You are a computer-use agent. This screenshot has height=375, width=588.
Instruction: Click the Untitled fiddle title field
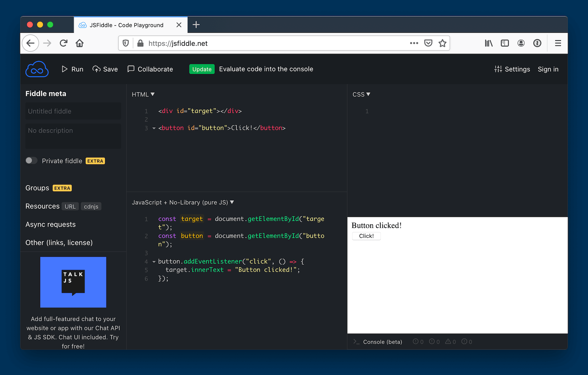(x=73, y=111)
